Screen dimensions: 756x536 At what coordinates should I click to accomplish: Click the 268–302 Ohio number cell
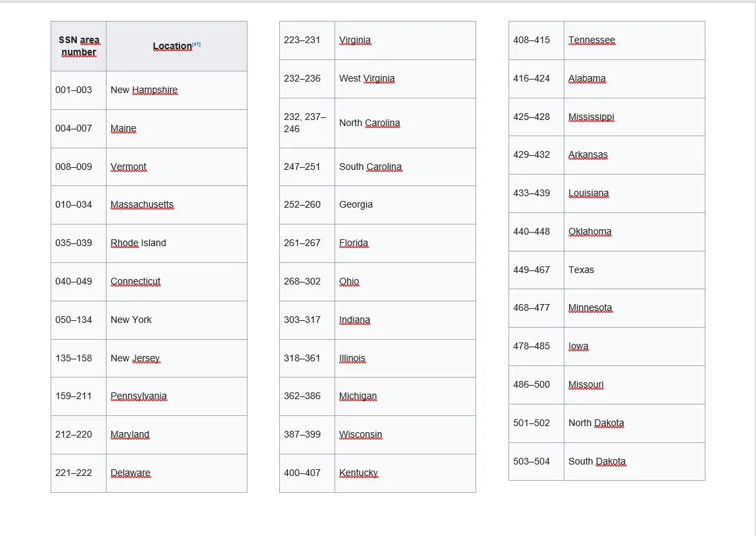tap(307, 282)
